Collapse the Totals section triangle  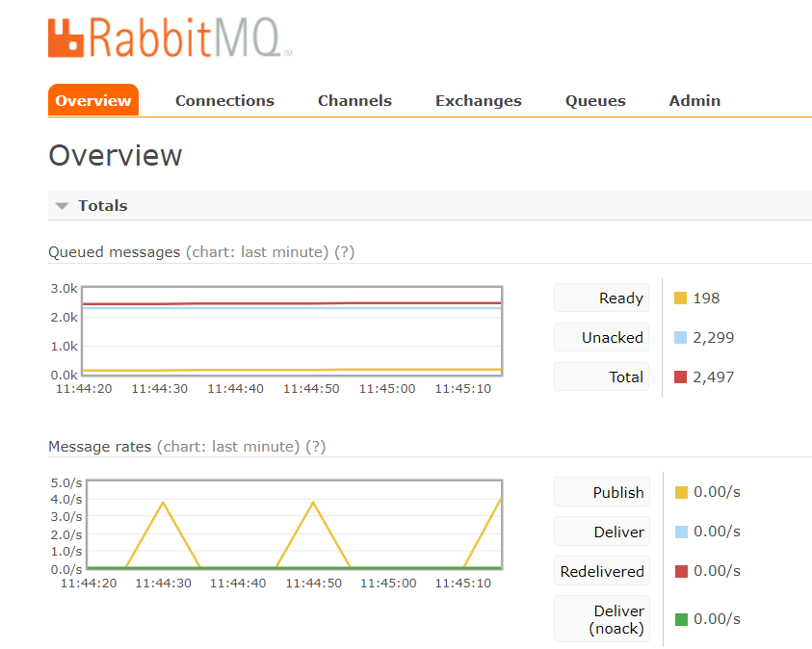(63, 206)
